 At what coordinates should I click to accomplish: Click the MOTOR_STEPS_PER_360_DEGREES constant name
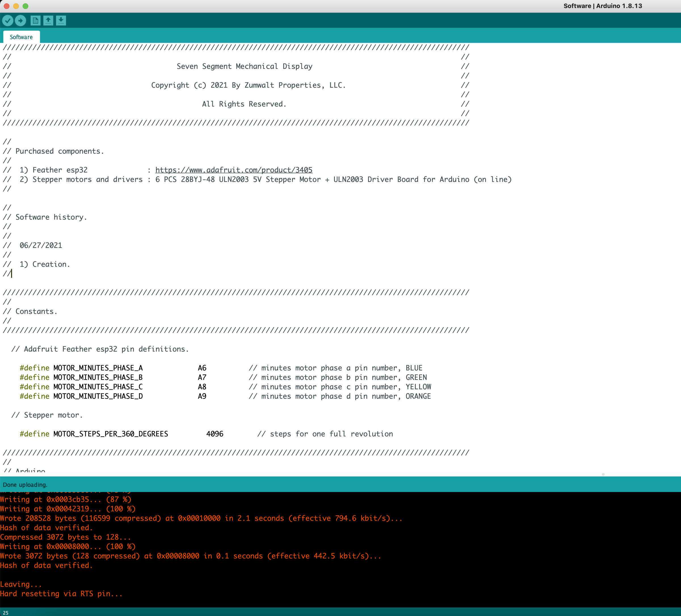(x=110, y=434)
